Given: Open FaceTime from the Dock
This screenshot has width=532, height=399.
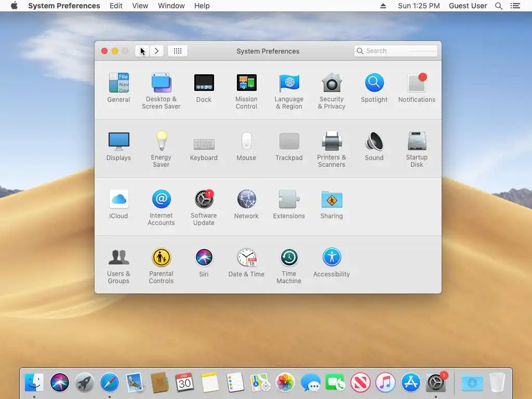Looking at the screenshot, I should point(335,382).
